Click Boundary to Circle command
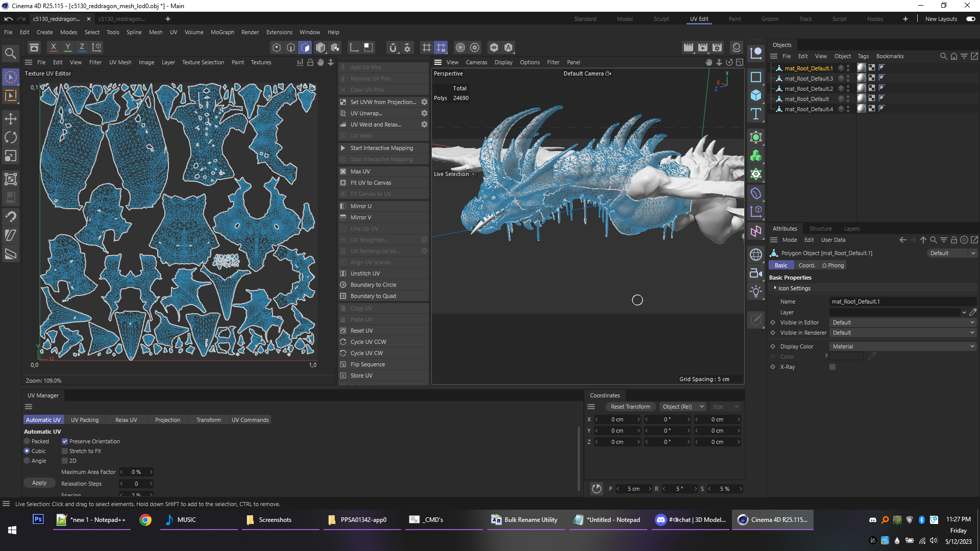Image resolution: width=980 pixels, height=551 pixels. (383, 285)
